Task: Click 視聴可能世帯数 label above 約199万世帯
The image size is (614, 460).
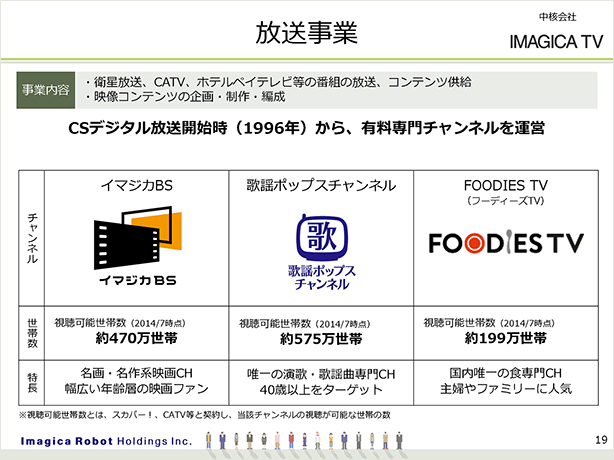Action: coord(489,323)
